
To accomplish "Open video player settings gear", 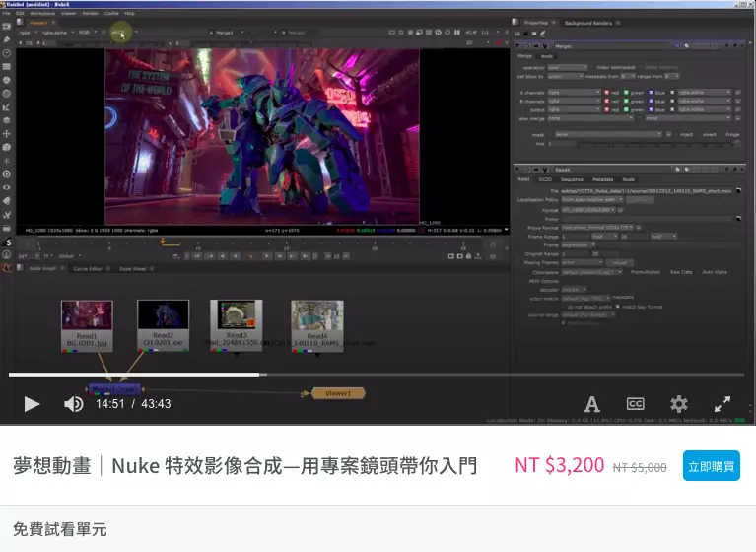I will 678,404.
